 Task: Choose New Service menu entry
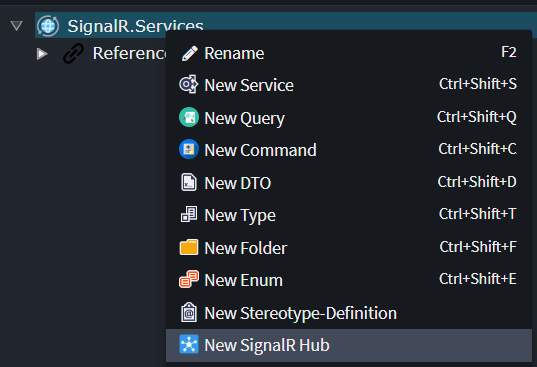[x=349, y=85]
